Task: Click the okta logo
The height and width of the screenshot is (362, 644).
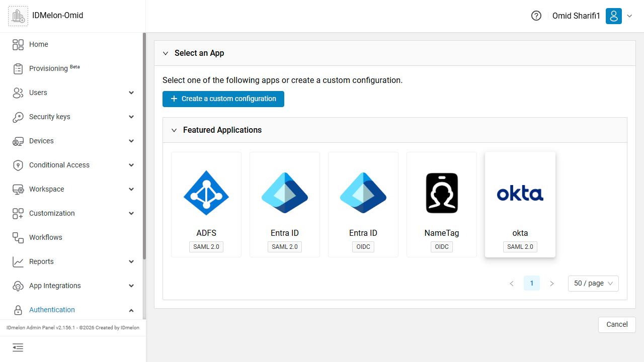Action: (520, 194)
